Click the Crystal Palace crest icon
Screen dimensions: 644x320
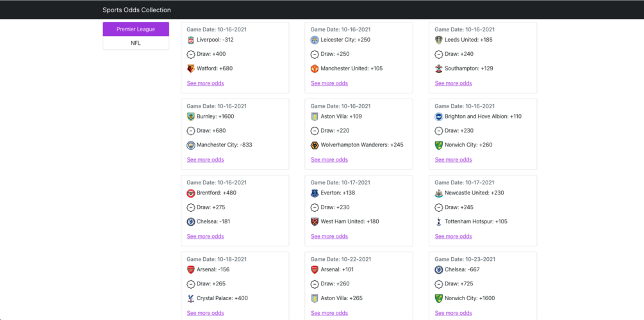tap(190, 298)
